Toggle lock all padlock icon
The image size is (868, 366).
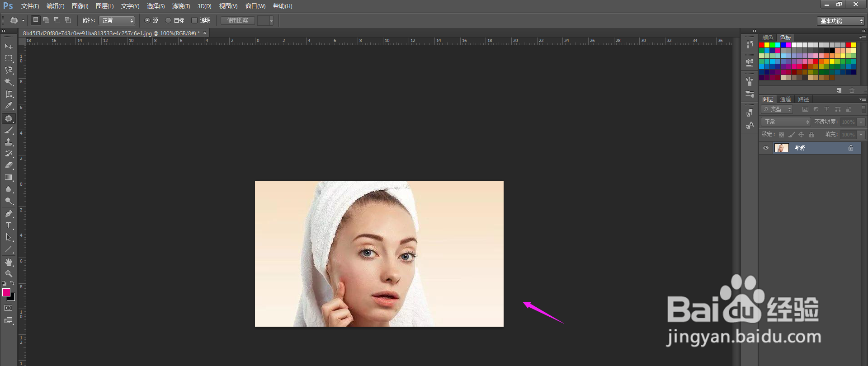click(811, 135)
